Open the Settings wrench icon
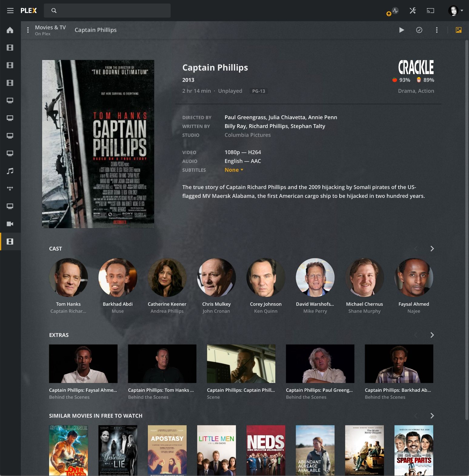The height and width of the screenshot is (476, 469). pos(413,11)
